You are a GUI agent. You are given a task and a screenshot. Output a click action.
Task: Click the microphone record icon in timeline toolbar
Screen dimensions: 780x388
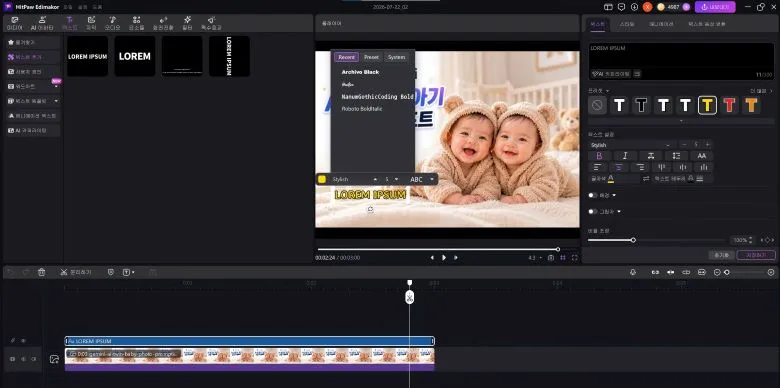(x=633, y=272)
